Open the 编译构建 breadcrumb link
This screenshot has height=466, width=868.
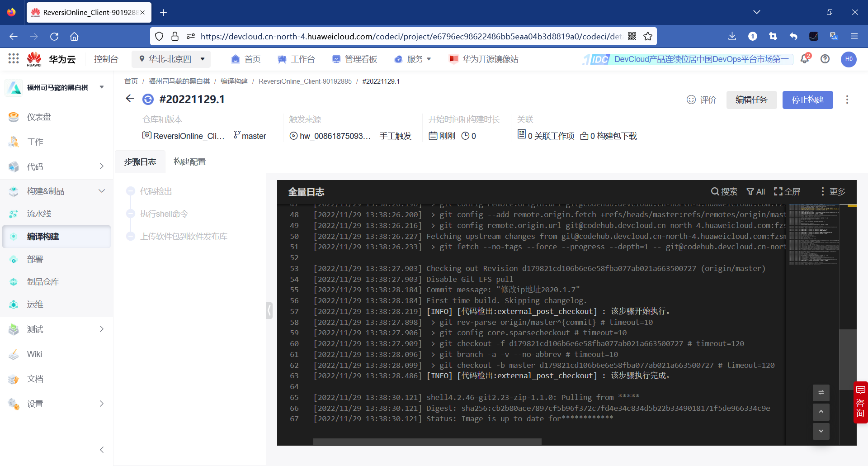(234, 81)
